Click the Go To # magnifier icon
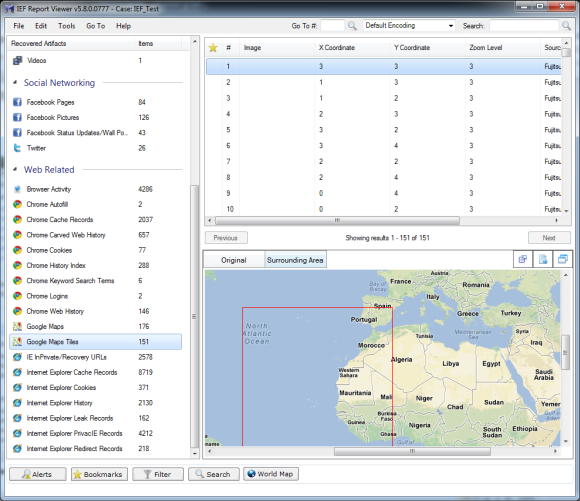Image resolution: width=580 pixels, height=501 pixels. (353, 26)
